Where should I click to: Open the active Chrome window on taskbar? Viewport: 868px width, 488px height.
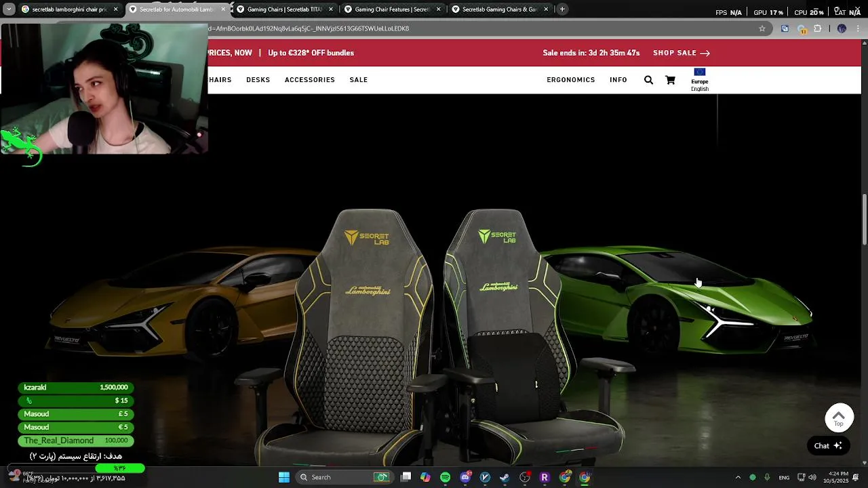point(585,477)
